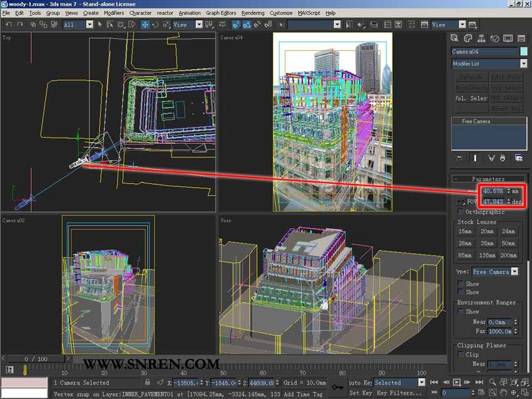Click the Camera04 object color swatch
The width and height of the screenshot is (532, 399).
(524, 51)
